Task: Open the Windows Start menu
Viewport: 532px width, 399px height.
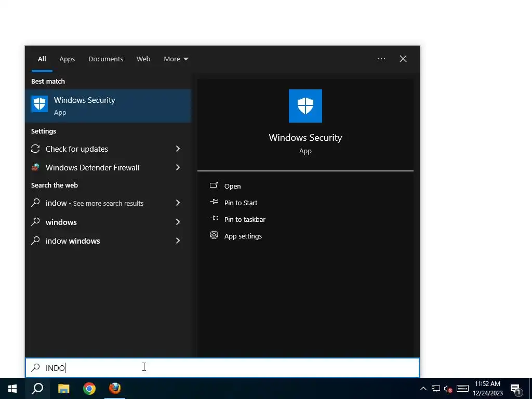Action: 12,389
